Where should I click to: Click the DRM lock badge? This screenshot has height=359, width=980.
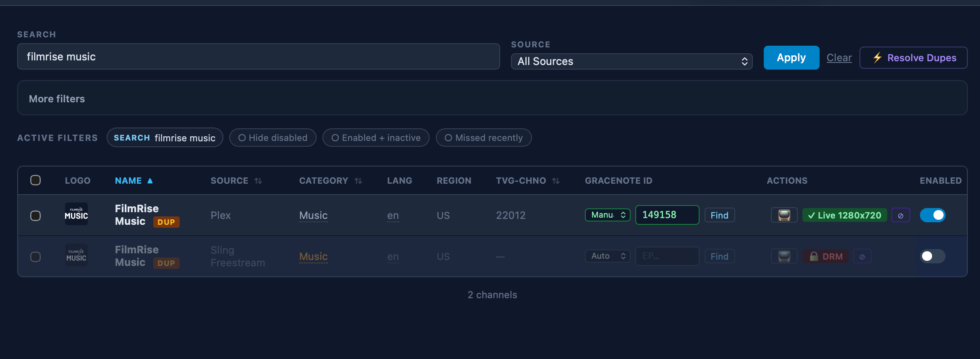pyautogui.click(x=825, y=256)
